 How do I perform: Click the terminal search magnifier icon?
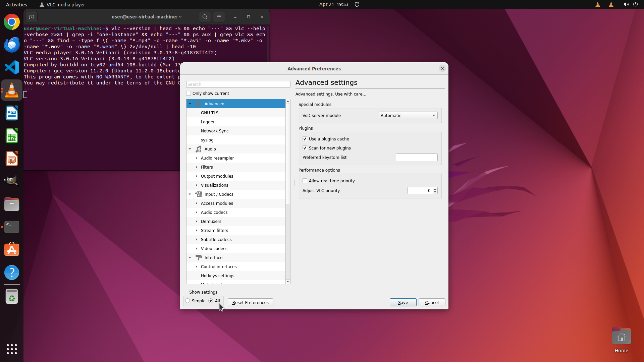(205, 17)
